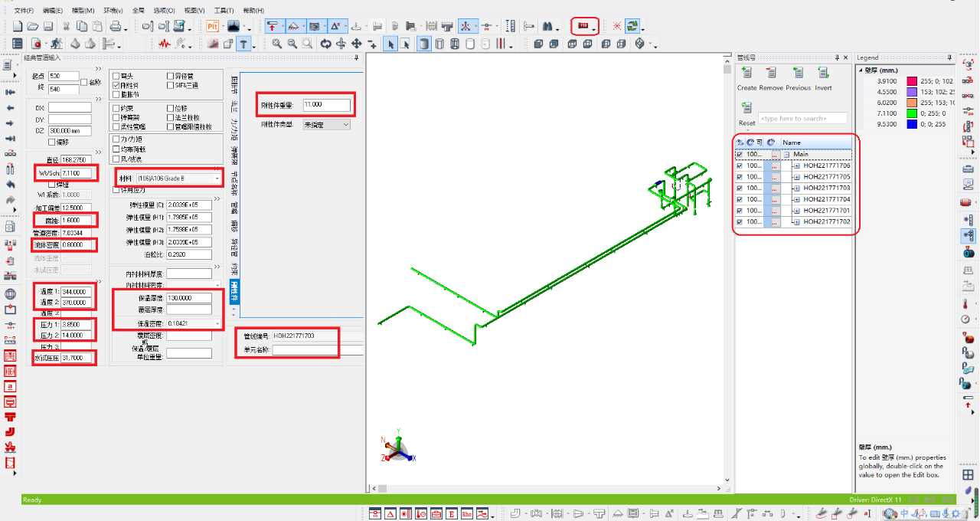The width and height of the screenshot is (980, 521).
Task: Click the Cut scissors icon
Action: pos(67,26)
